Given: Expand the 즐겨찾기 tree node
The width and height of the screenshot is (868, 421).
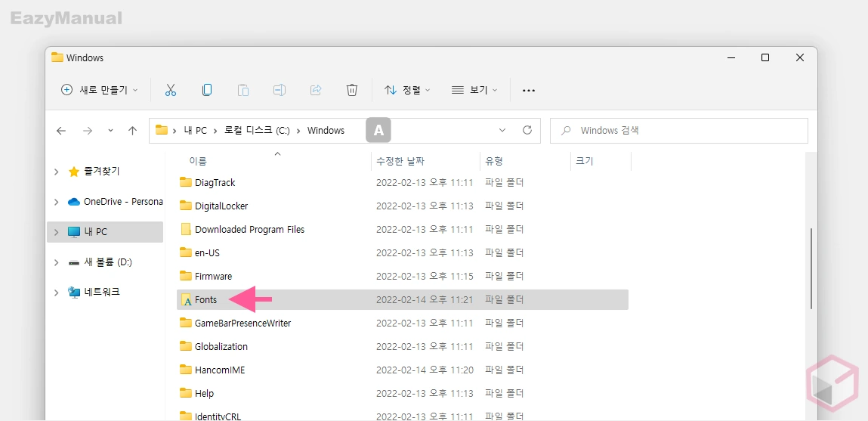Looking at the screenshot, I should coord(56,172).
